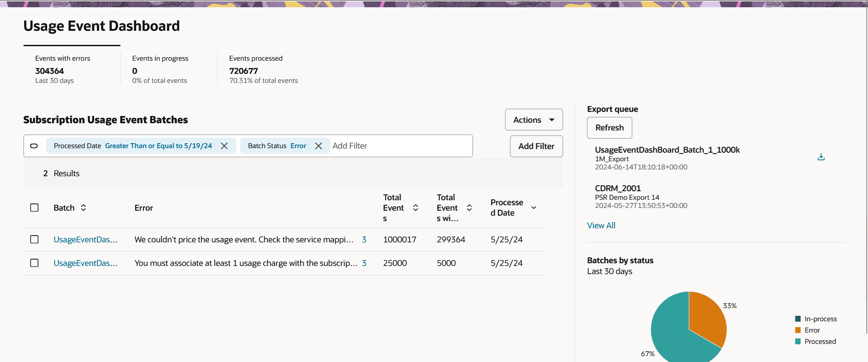
Task: Refresh the export queue
Action: tap(609, 128)
